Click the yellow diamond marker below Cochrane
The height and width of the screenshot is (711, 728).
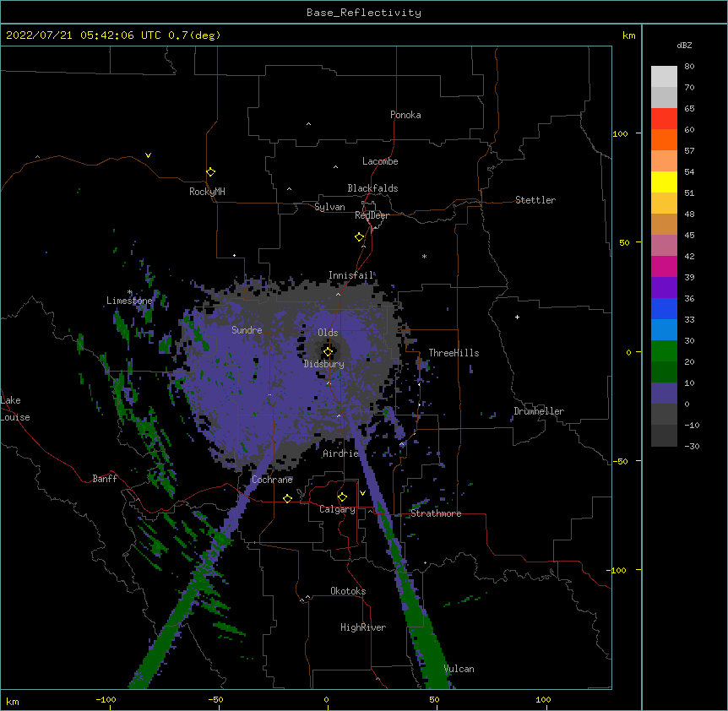pos(287,498)
